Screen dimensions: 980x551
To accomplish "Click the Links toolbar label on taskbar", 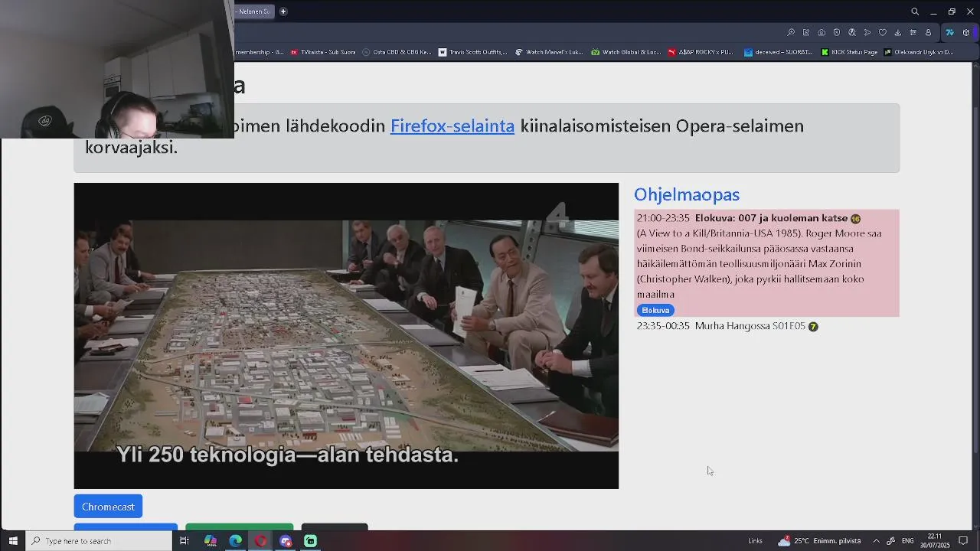I will click(755, 541).
